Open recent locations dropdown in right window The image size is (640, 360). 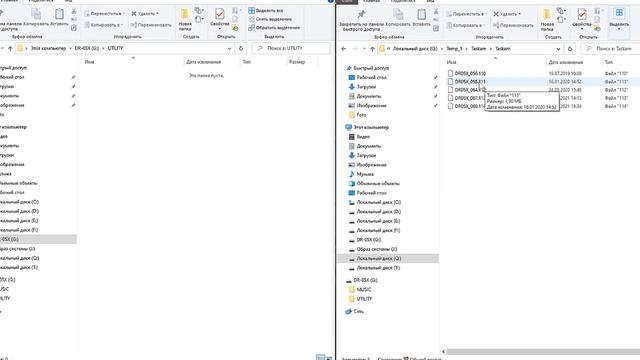tap(364, 49)
